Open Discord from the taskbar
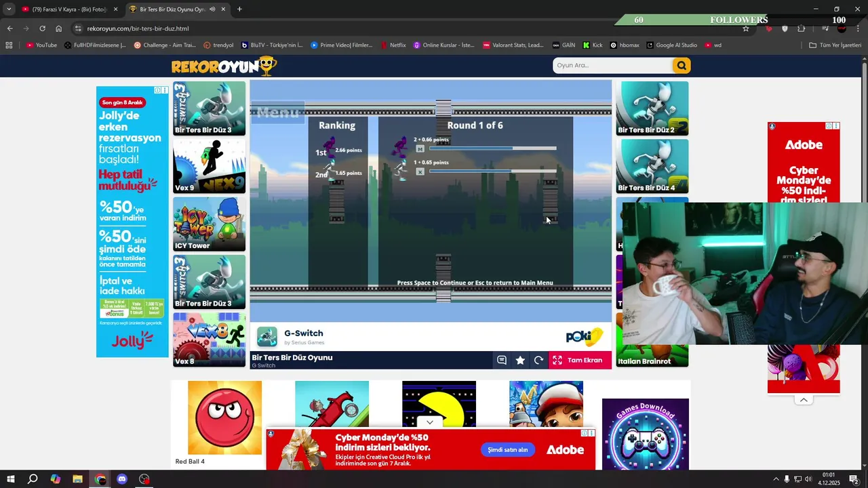 [x=122, y=479]
